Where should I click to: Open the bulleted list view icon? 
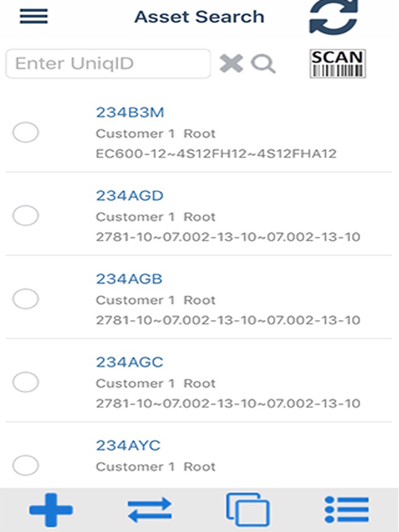(x=346, y=509)
